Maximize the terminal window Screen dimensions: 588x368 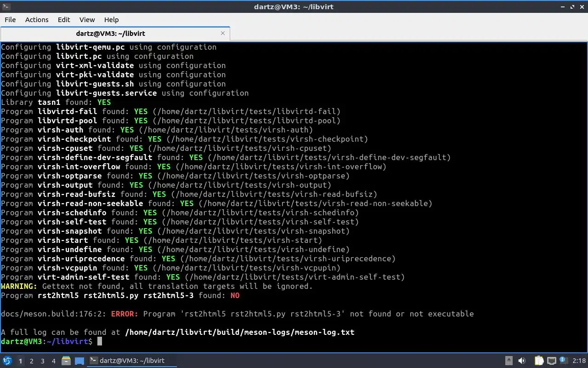pos(572,6)
